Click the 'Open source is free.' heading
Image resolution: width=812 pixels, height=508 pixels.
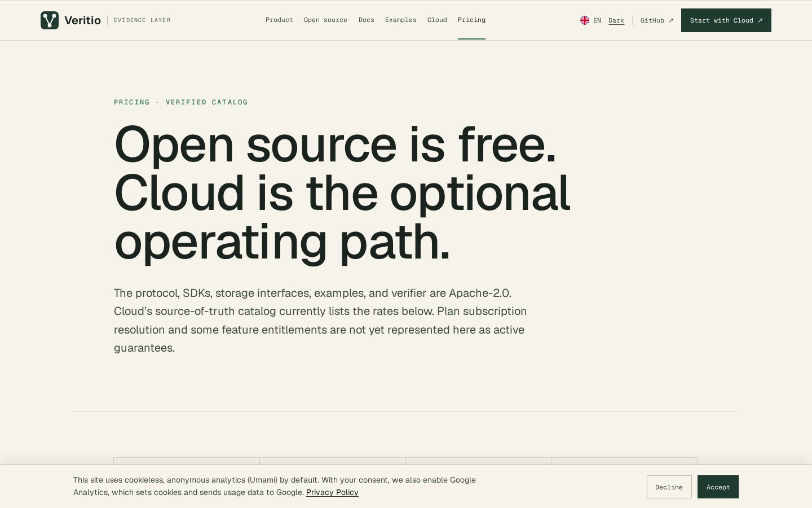[x=335, y=144]
